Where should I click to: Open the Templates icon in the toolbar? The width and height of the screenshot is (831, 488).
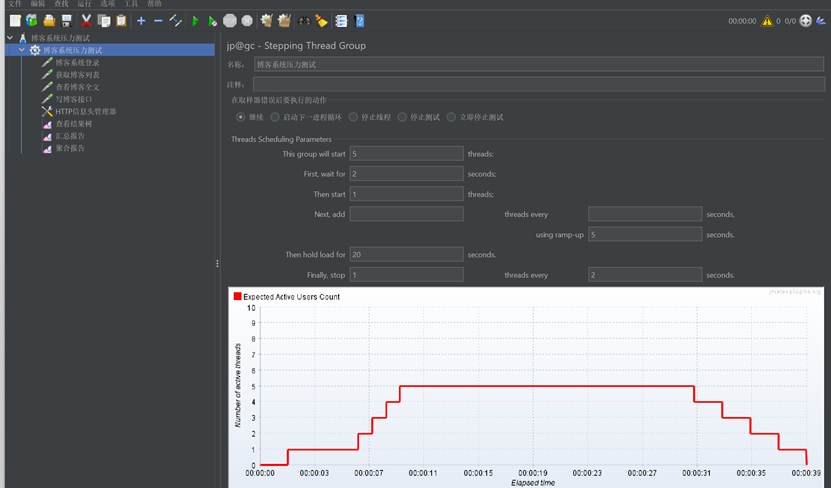[x=32, y=21]
